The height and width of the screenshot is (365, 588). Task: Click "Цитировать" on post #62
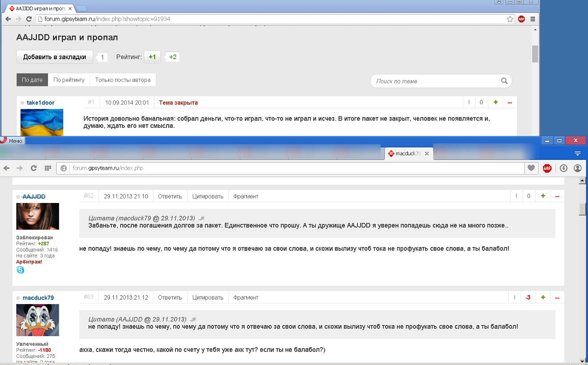pos(208,196)
